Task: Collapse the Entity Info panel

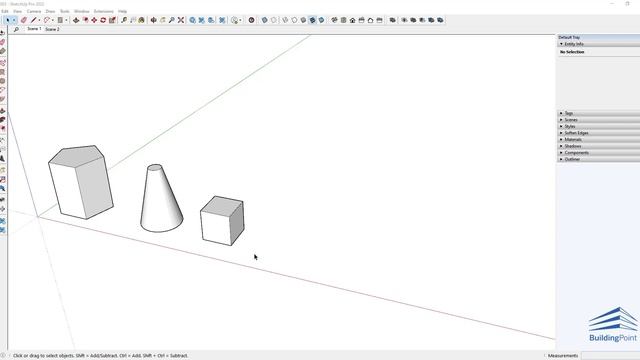Action: click(x=561, y=44)
